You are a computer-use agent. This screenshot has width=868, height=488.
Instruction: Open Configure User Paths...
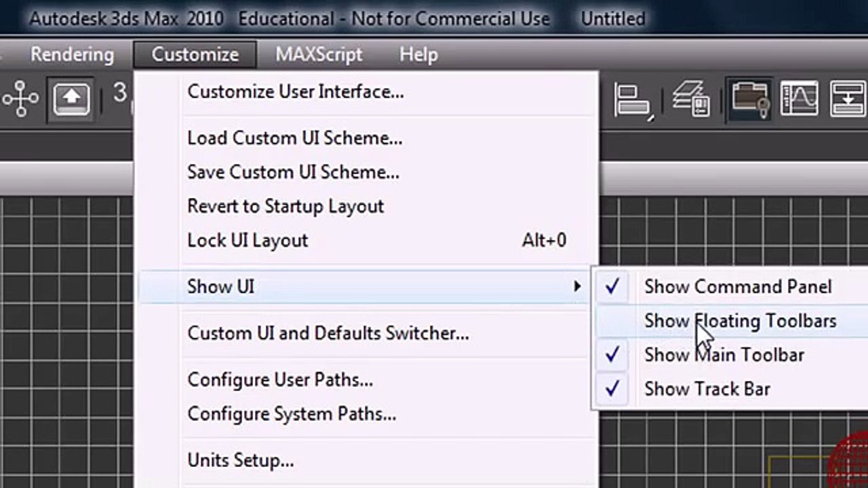pos(368,380)
